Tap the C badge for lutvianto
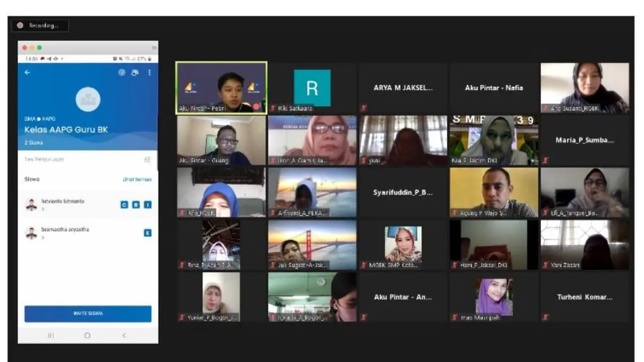 (124, 205)
